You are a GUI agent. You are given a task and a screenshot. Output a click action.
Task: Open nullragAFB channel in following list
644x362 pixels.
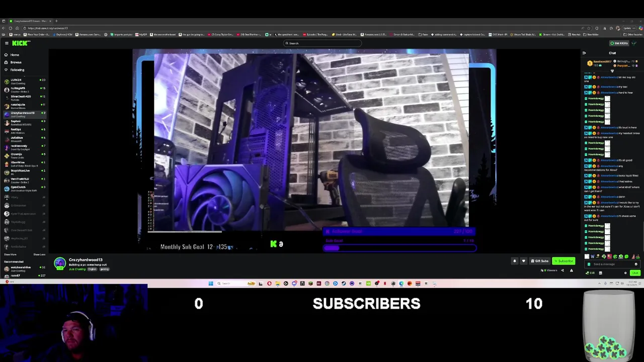click(x=24, y=89)
